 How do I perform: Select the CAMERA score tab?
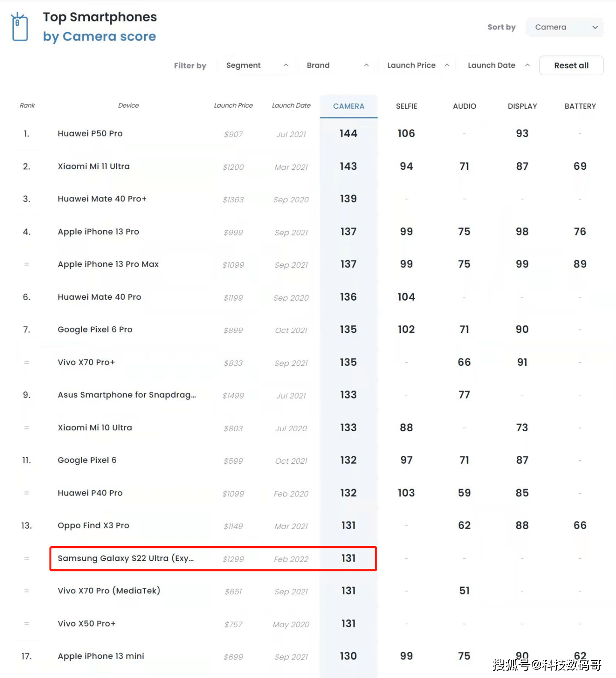[x=349, y=106]
